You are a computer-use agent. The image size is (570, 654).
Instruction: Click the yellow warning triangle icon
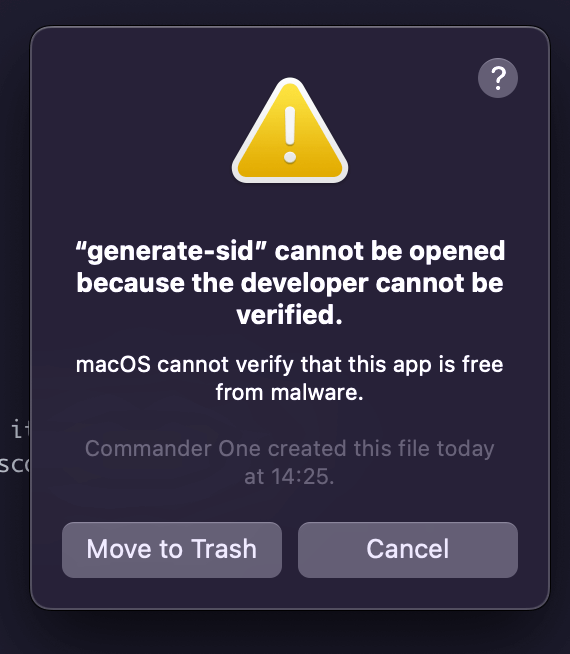tap(290, 131)
